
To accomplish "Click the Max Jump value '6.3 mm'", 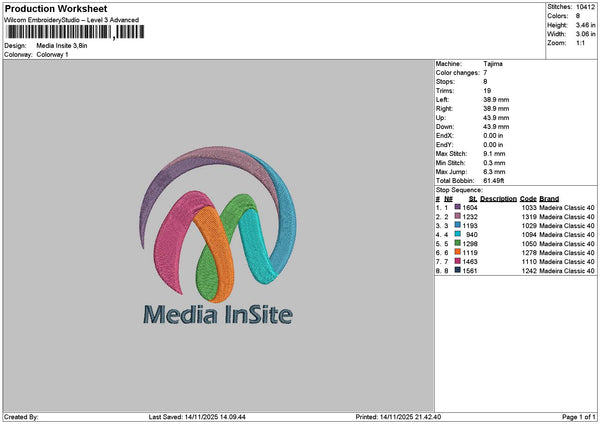I will (494, 172).
